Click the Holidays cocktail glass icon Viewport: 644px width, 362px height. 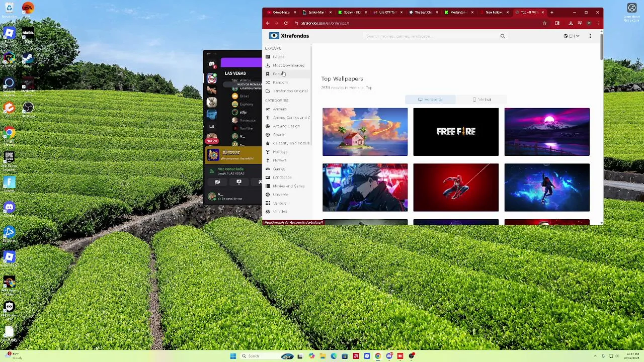(268, 152)
